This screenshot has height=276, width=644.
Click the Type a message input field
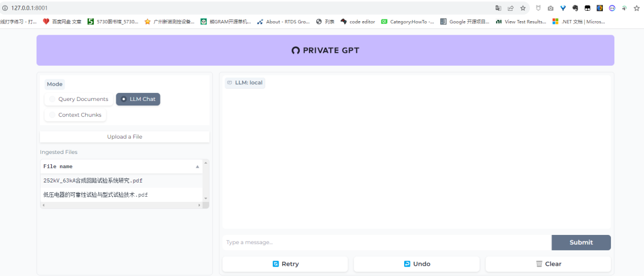point(387,242)
